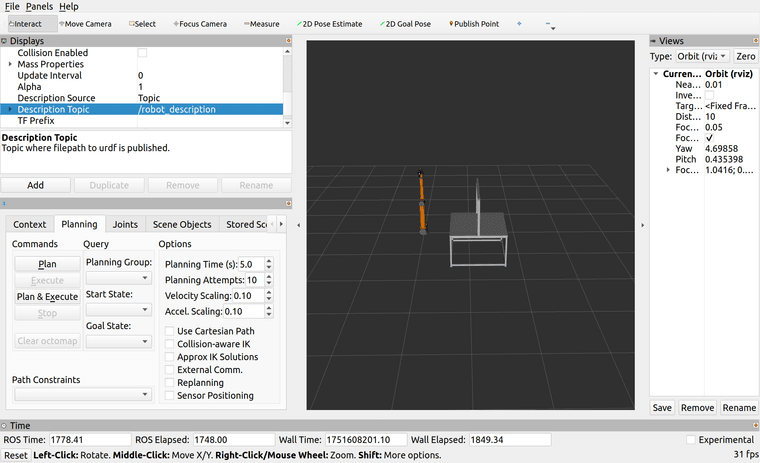Open the Panels menu
The width and height of the screenshot is (760, 463).
(x=39, y=6)
